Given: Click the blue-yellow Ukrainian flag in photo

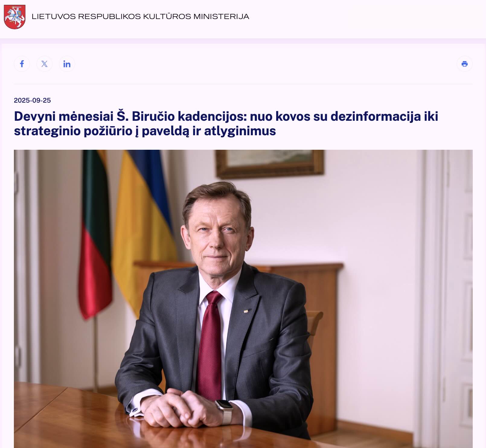Looking at the screenshot, I should pyautogui.click(x=143, y=223).
